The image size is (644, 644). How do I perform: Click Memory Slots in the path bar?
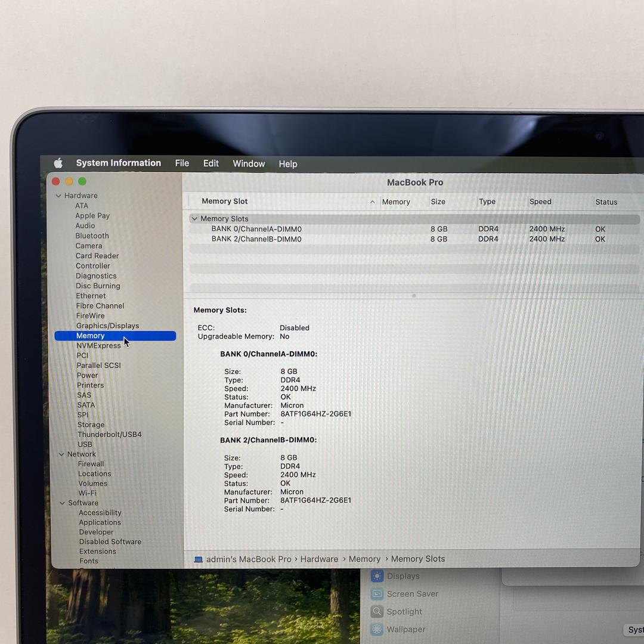(x=418, y=559)
